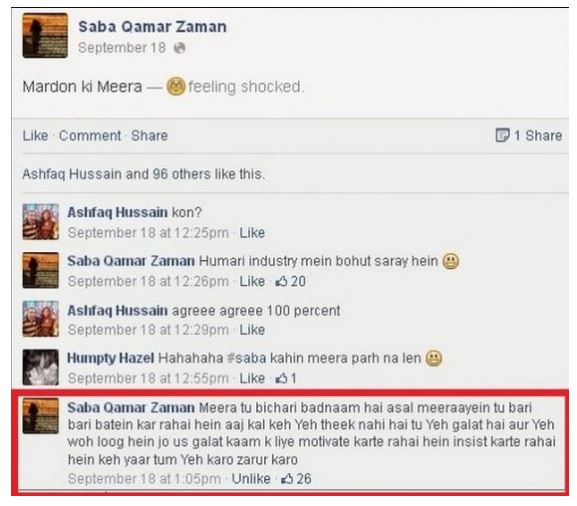Like Ashfaq Hussain's 'kon?' comment
Screen dimensions: 577x506
tap(252, 233)
